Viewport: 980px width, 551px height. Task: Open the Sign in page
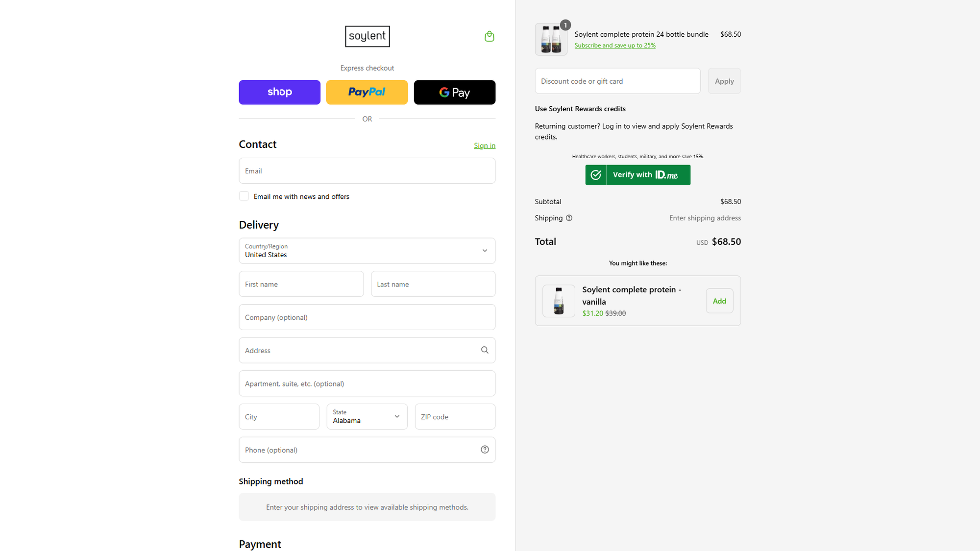[484, 145]
